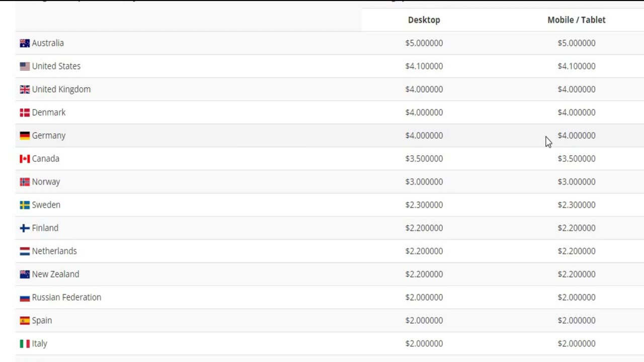
Task: Click the Finland flag icon
Action: (x=25, y=228)
